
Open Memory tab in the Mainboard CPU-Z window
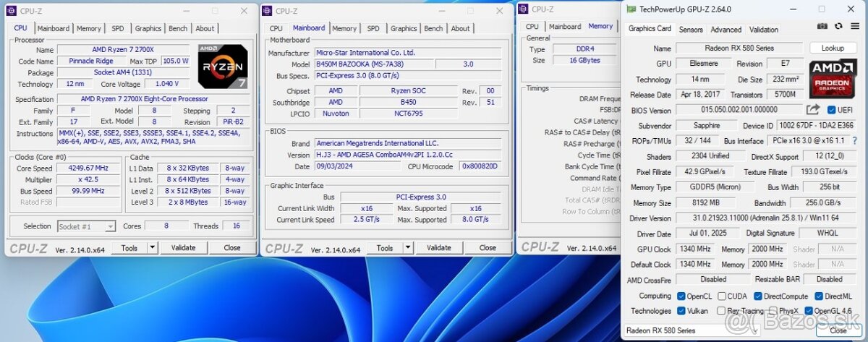[x=344, y=28]
